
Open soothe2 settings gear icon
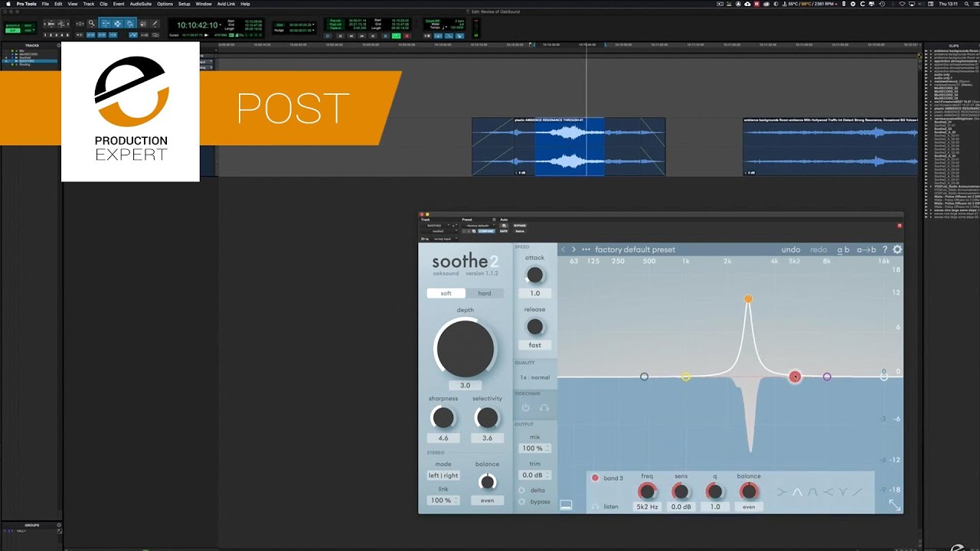(x=897, y=249)
